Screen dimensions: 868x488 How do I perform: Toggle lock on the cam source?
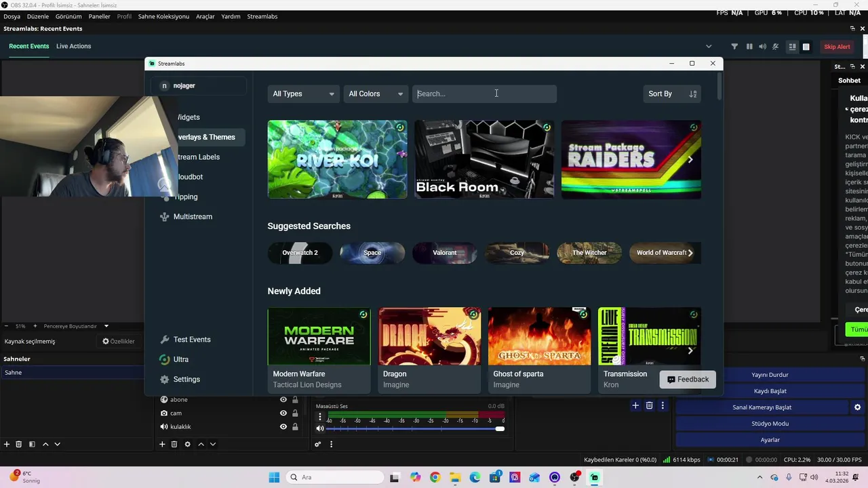295,413
